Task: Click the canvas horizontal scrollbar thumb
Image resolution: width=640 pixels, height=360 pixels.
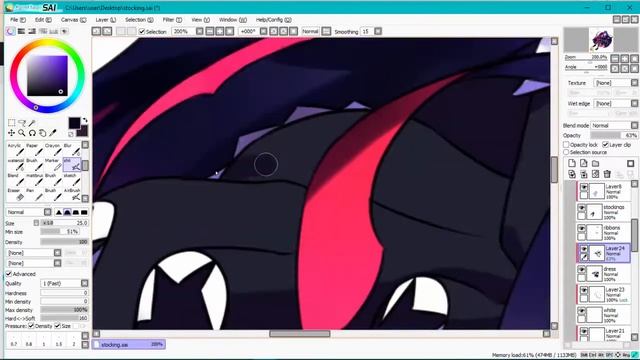Action: (300, 333)
